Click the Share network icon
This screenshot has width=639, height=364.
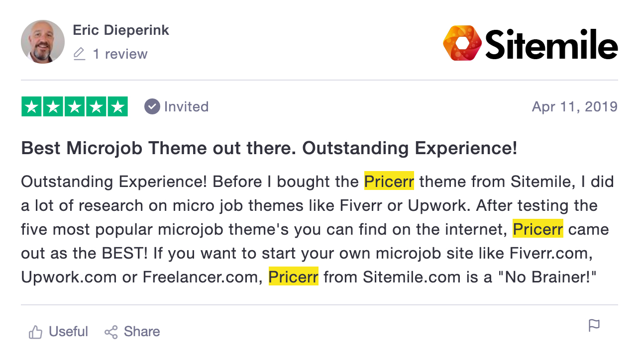pyautogui.click(x=111, y=332)
